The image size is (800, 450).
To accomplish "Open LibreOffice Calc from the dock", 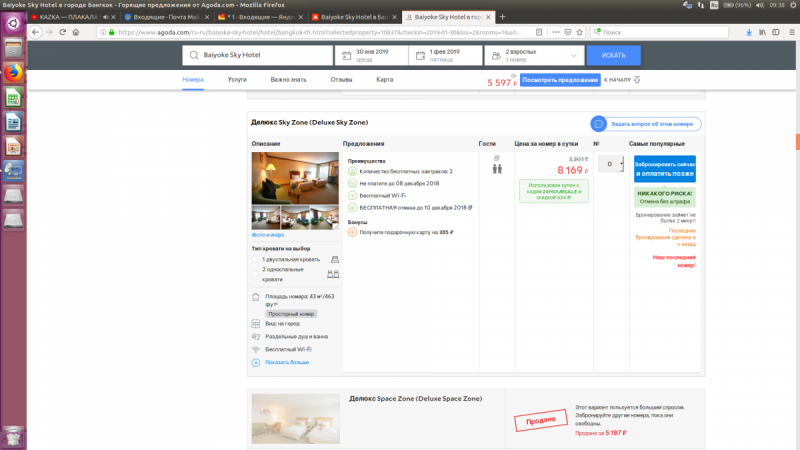I will (x=13, y=97).
